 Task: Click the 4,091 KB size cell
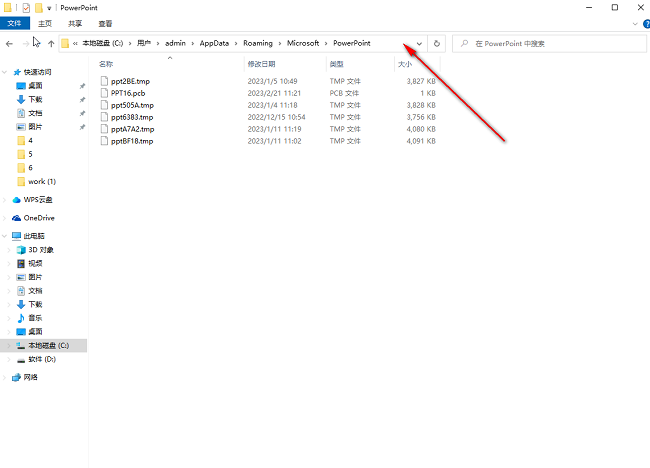421,141
